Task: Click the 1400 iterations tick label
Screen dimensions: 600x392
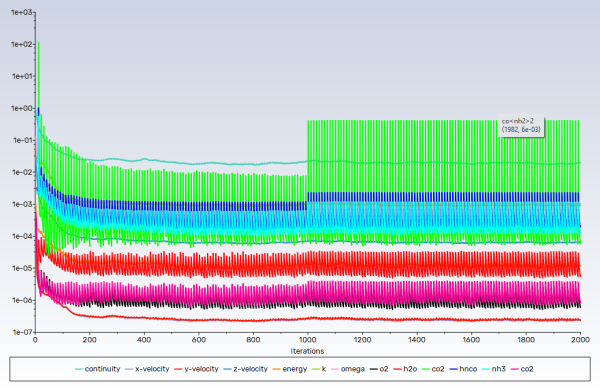Action: tap(417, 340)
